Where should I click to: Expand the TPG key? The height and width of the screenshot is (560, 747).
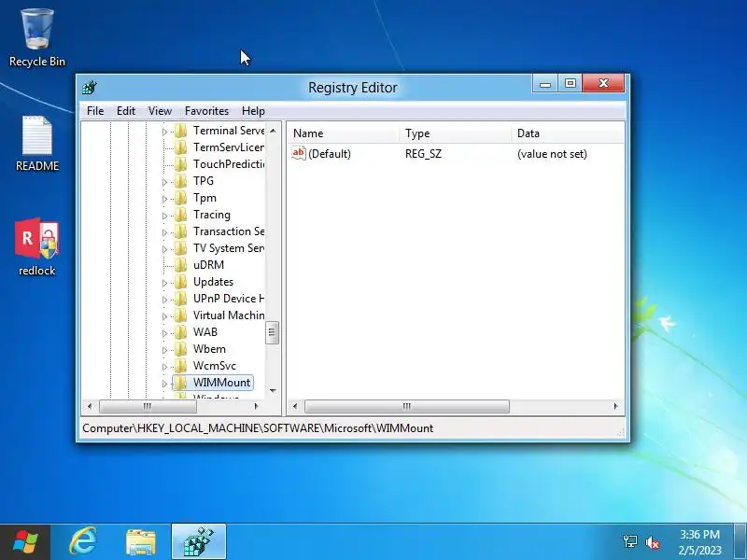tap(165, 182)
